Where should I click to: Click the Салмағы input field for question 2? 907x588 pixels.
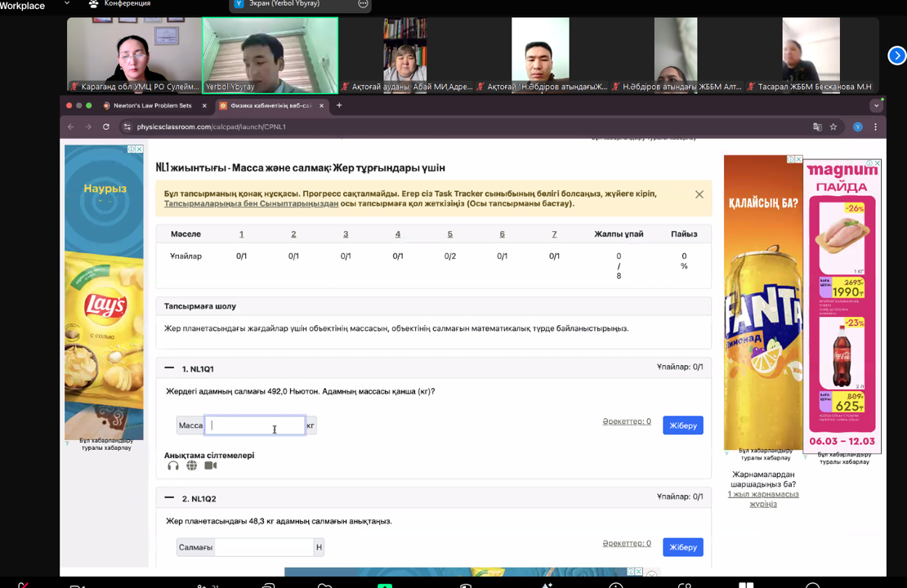pos(264,547)
